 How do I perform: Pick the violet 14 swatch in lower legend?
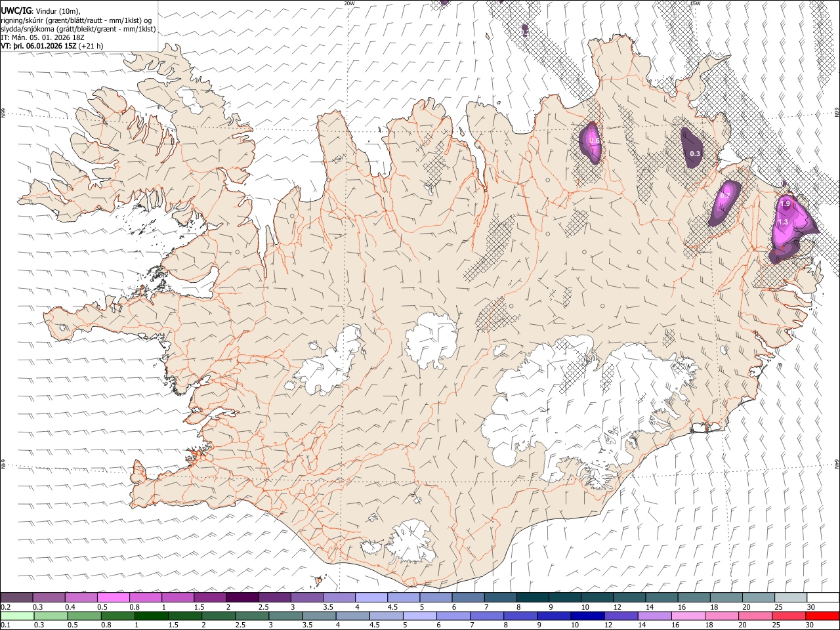654,616
